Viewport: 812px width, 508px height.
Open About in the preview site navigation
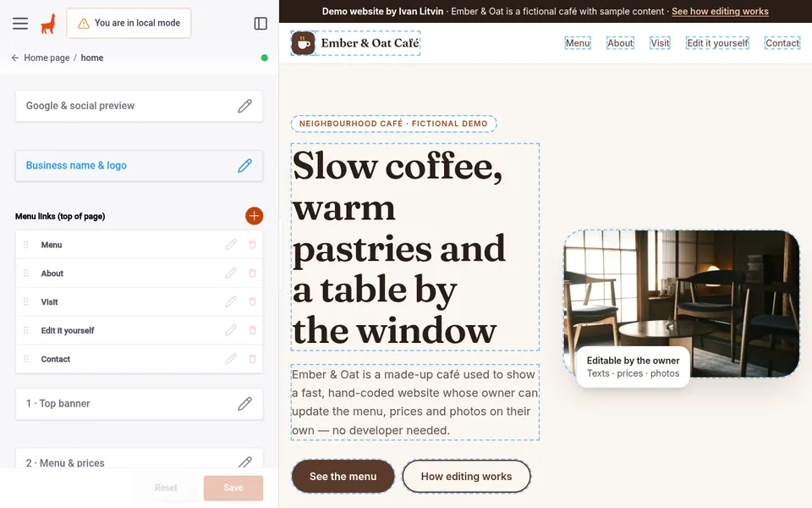coord(620,43)
